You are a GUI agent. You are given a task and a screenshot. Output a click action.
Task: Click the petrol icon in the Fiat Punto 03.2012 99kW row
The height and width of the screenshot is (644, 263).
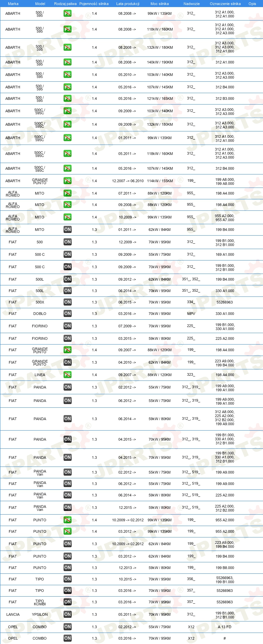(68, 531)
